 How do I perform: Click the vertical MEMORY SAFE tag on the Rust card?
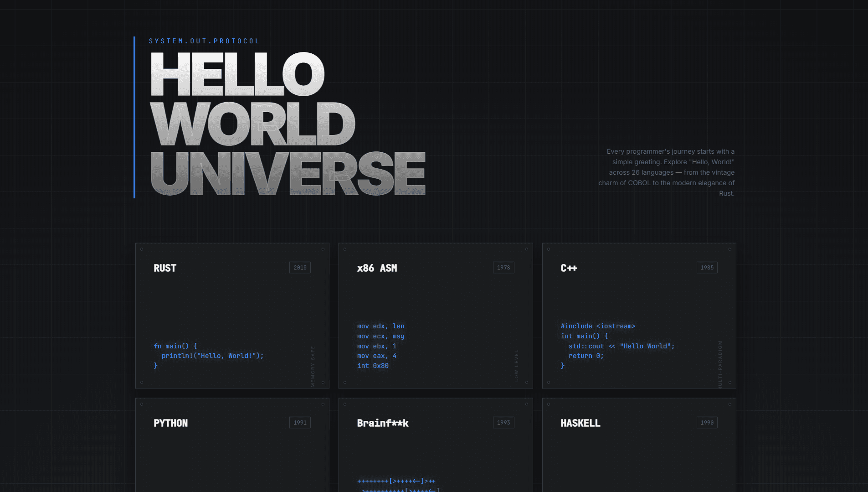click(x=313, y=365)
